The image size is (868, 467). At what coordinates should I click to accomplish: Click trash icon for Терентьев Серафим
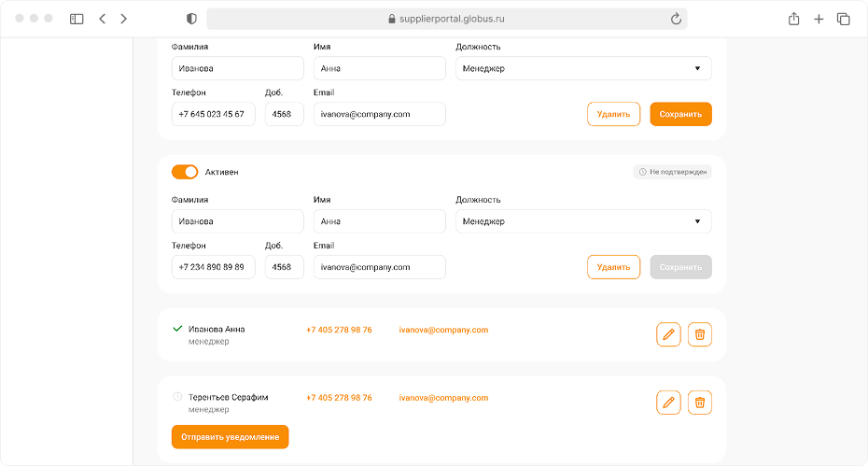[x=700, y=403]
